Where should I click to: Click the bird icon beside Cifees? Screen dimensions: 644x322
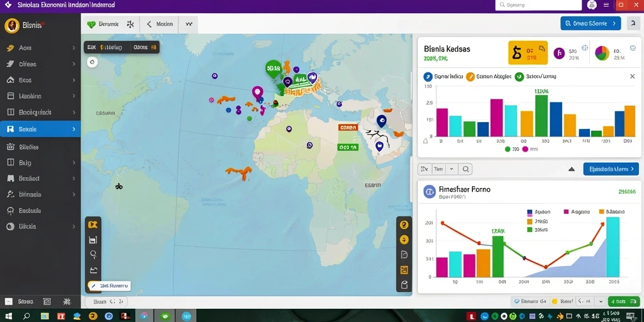click(11, 64)
